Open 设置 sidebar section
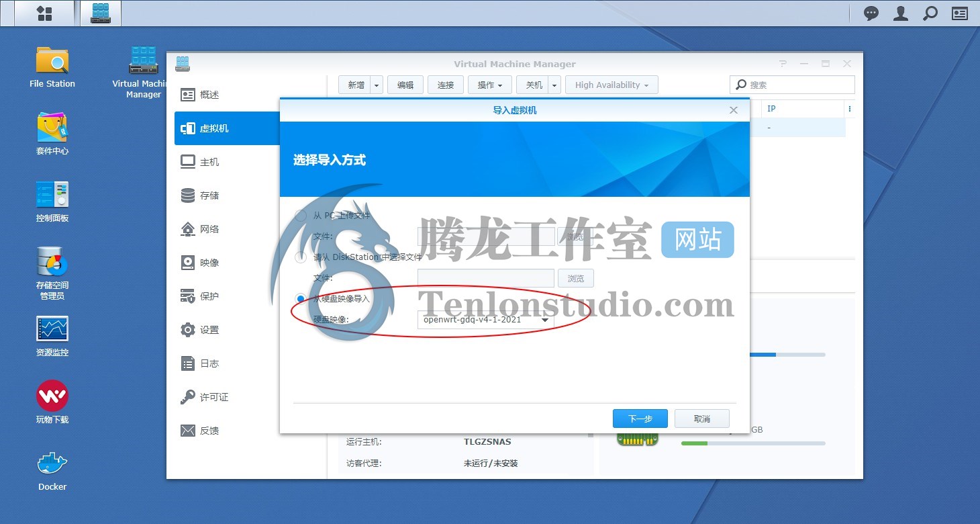This screenshot has width=980, height=524. click(x=227, y=330)
